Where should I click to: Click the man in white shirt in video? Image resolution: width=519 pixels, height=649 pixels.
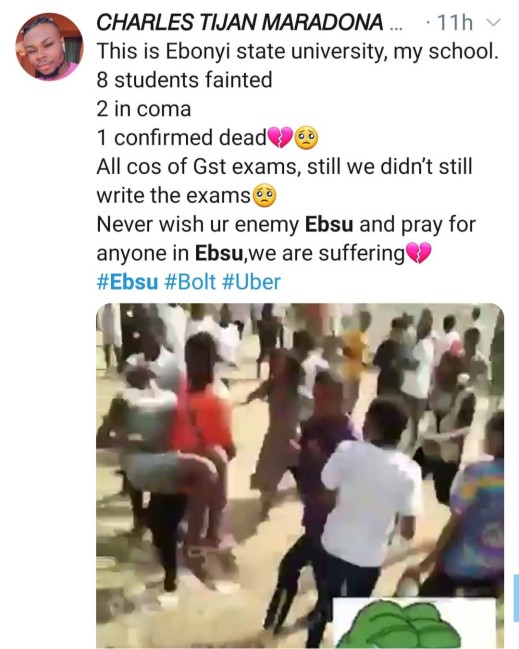[x=372, y=503]
